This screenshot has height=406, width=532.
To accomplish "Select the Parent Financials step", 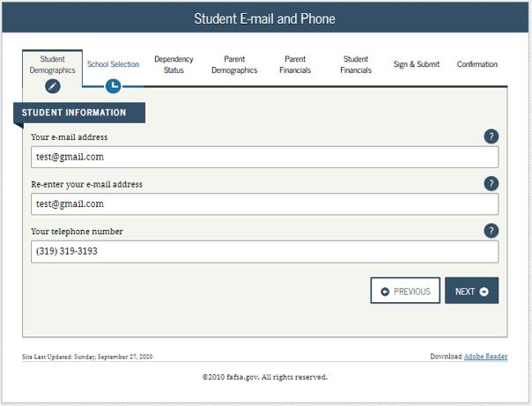I will click(x=295, y=64).
